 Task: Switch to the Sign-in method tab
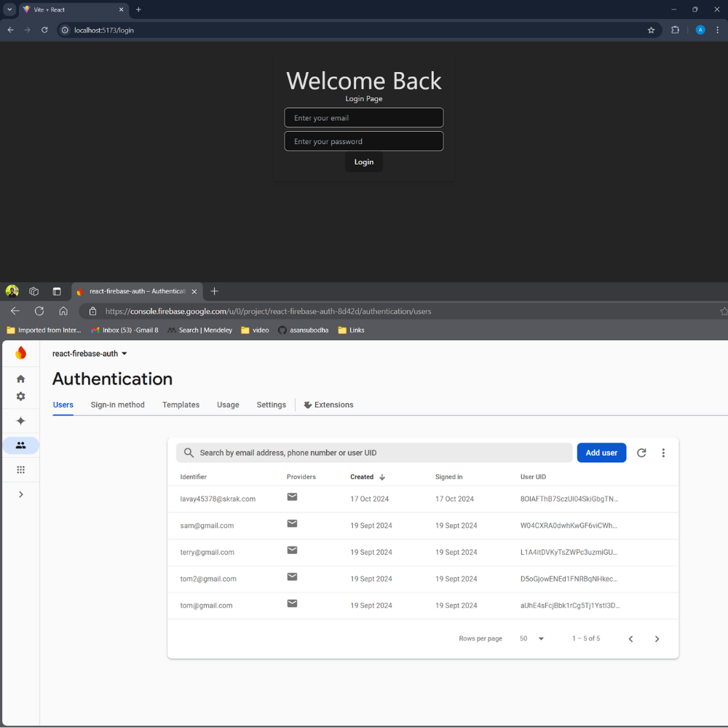[117, 405]
